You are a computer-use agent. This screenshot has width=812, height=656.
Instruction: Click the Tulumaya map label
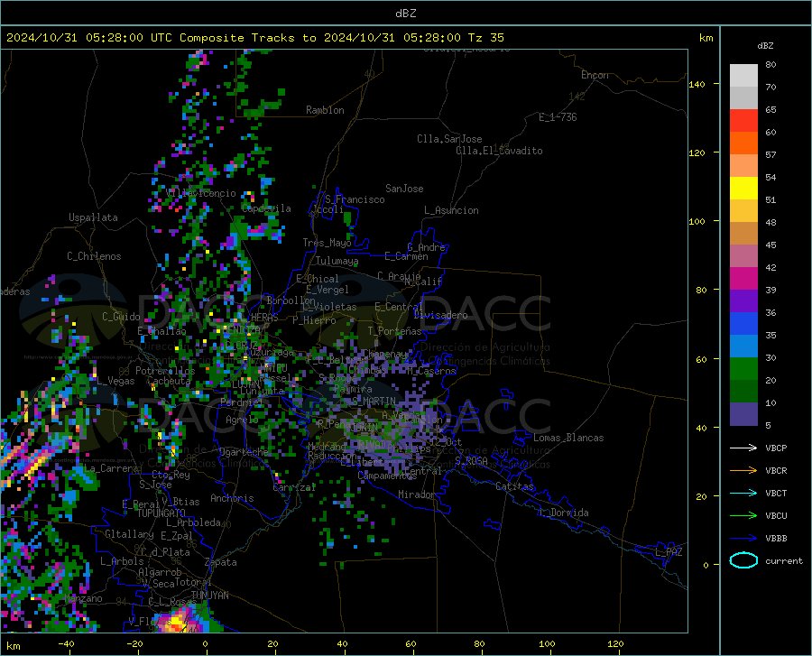[x=337, y=261]
